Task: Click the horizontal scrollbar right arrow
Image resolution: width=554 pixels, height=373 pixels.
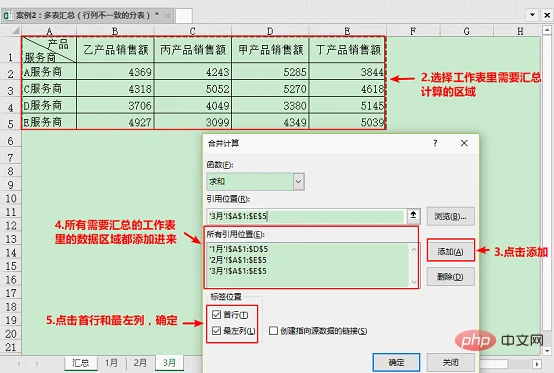Action: tap(537, 364)
